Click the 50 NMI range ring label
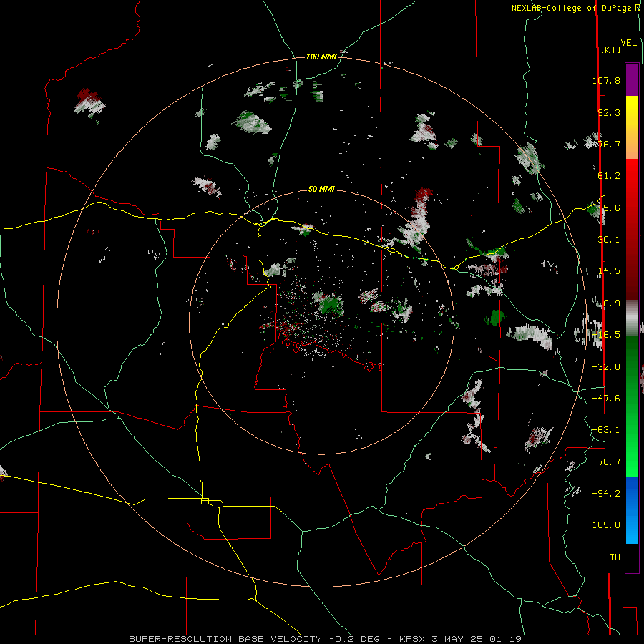Screen dimensions: 644x644 click(x=321, y=189)
